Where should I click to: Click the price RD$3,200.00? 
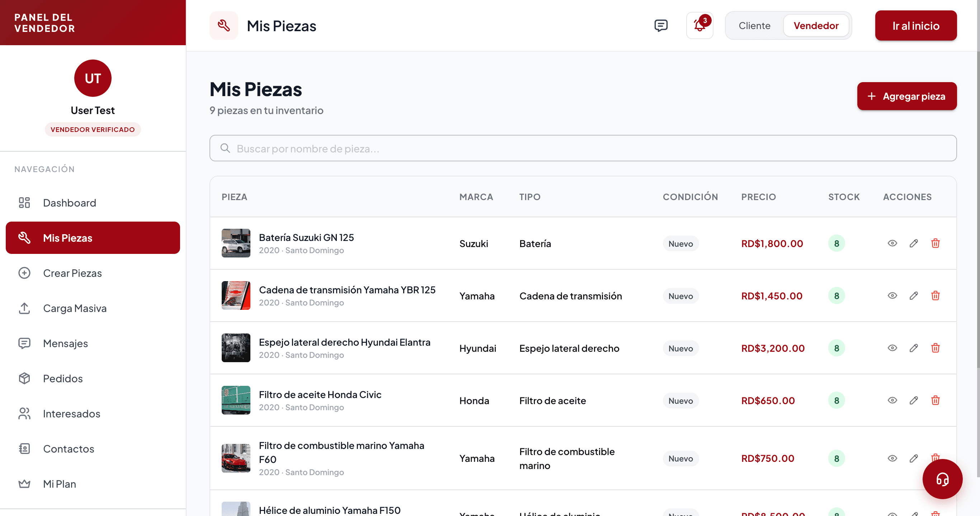point(773,348)
